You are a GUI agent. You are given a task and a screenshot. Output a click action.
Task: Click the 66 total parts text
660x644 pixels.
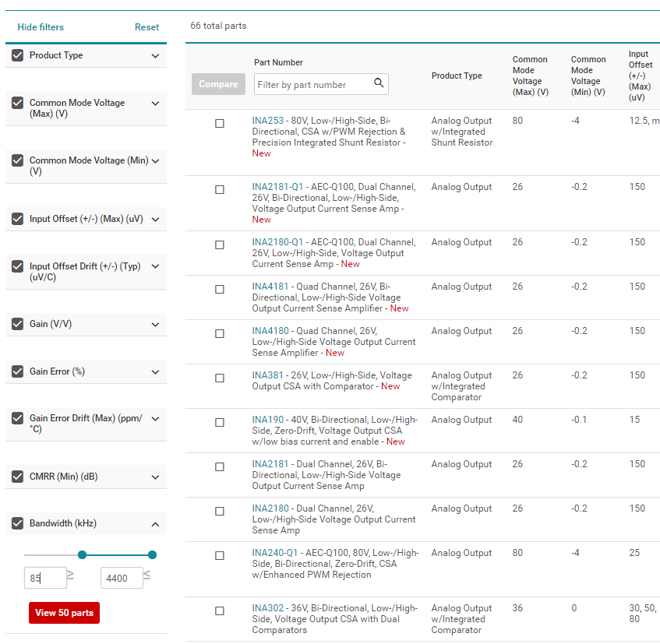pos(218,26)
